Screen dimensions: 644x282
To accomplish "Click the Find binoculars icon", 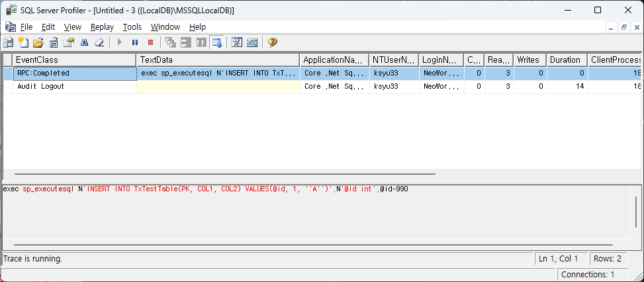I will 84,42.
